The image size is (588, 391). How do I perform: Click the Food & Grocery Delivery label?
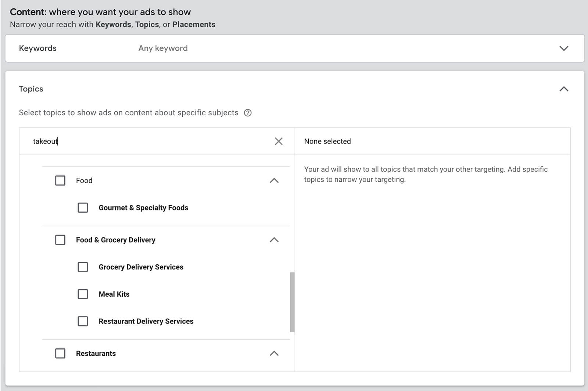pyautogui.click(x=115, y=240)
